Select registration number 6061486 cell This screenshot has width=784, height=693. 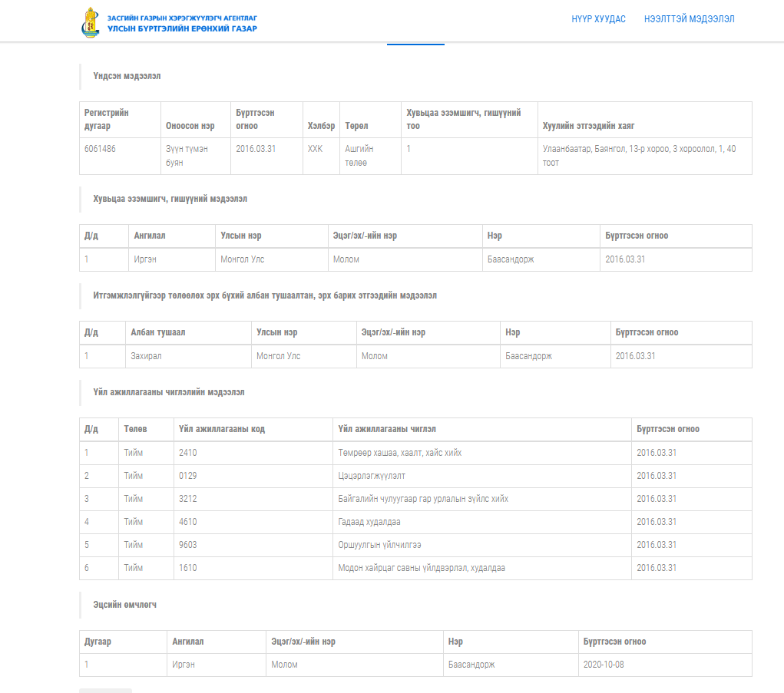(100, 149)
